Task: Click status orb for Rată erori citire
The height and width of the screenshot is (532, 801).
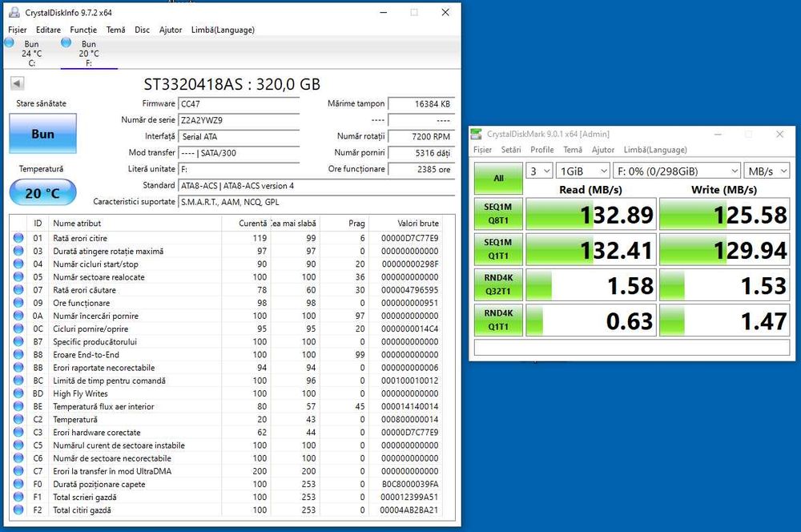Action: (18, 238)
